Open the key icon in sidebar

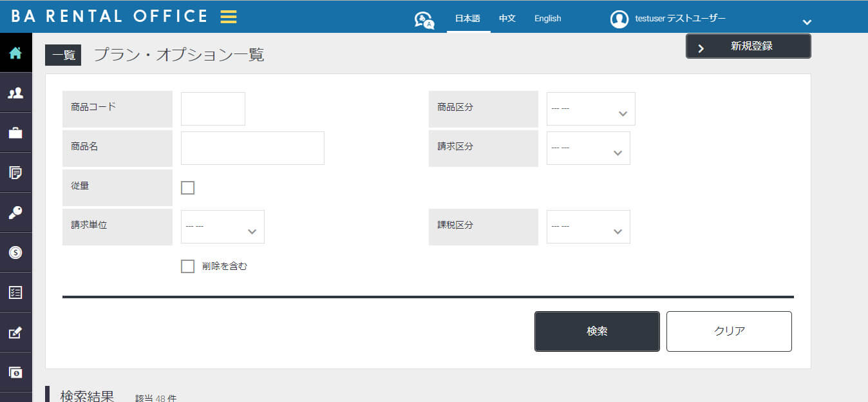coord(15,213)
